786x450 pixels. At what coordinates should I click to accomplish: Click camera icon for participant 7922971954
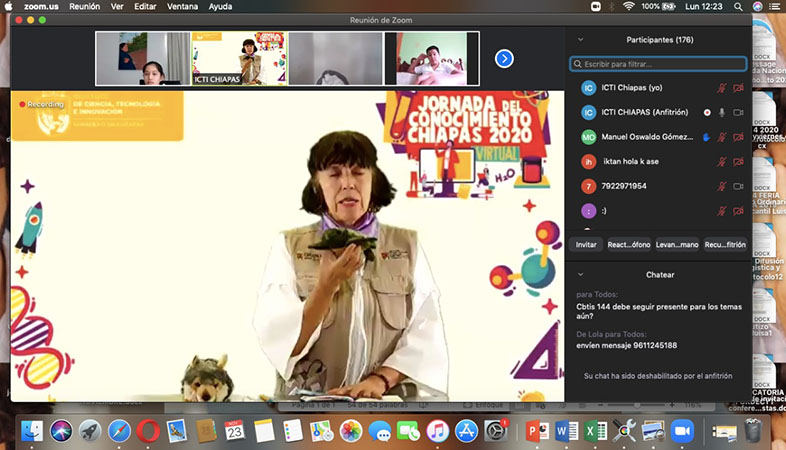(x=738, y=186)
